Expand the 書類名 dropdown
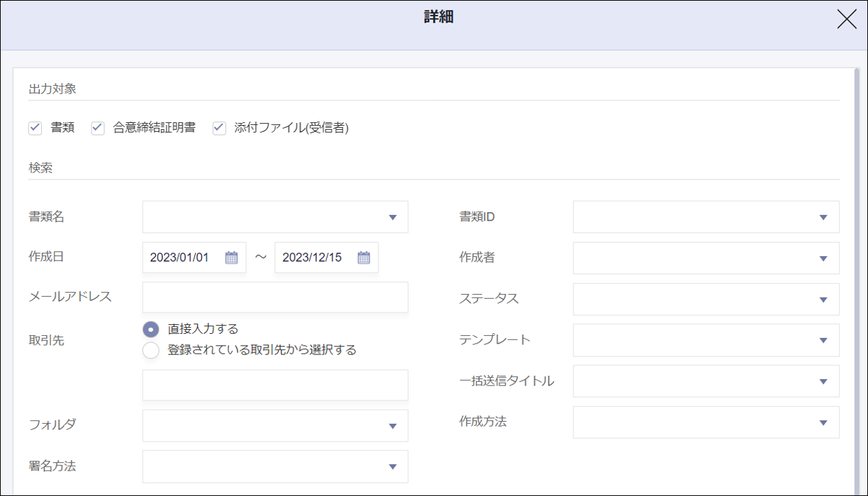Screen dimensions: 868x496 [392, 217]
